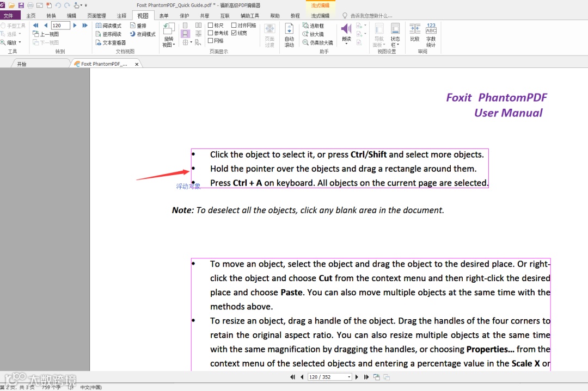Open the 字数统计 word count tool
The height and width of the screenshot is (391, 588).
(x=431, y=35)
